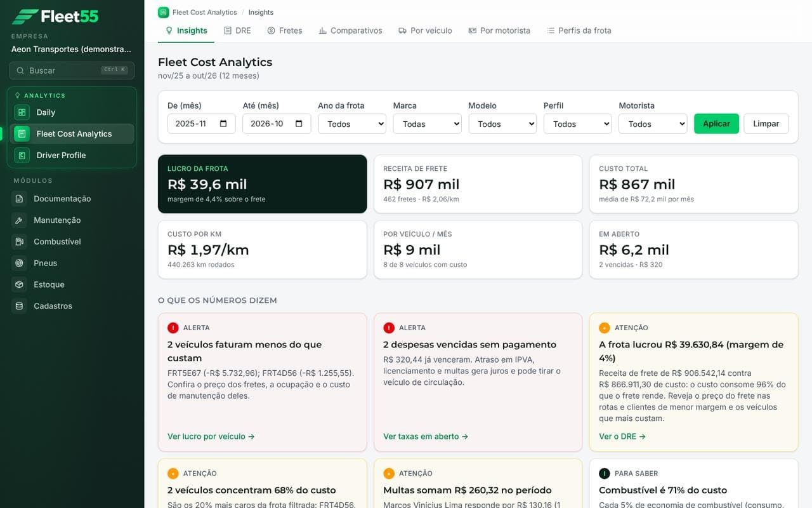Click company name Aeon Transportes
812x508 pixels.
tap(72, 49)
